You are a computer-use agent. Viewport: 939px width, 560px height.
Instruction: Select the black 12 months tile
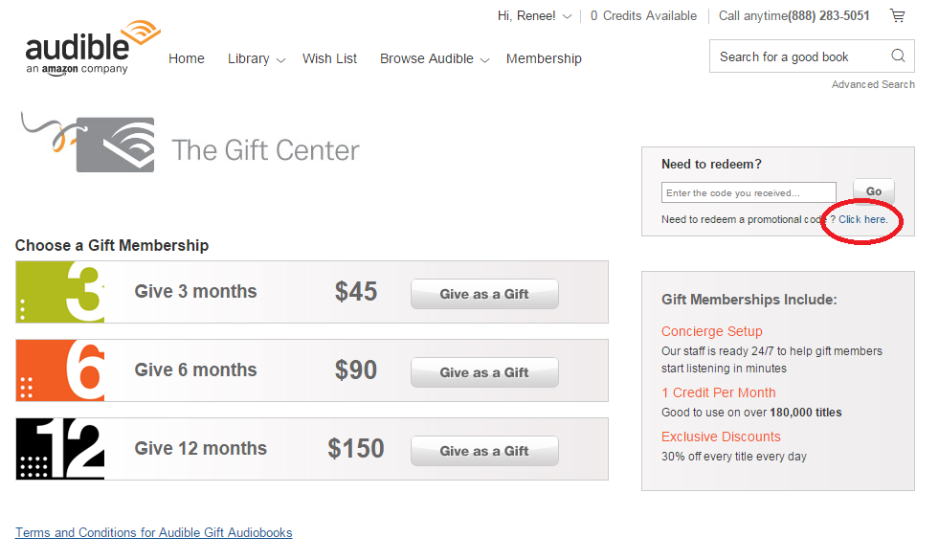point(60,449)
